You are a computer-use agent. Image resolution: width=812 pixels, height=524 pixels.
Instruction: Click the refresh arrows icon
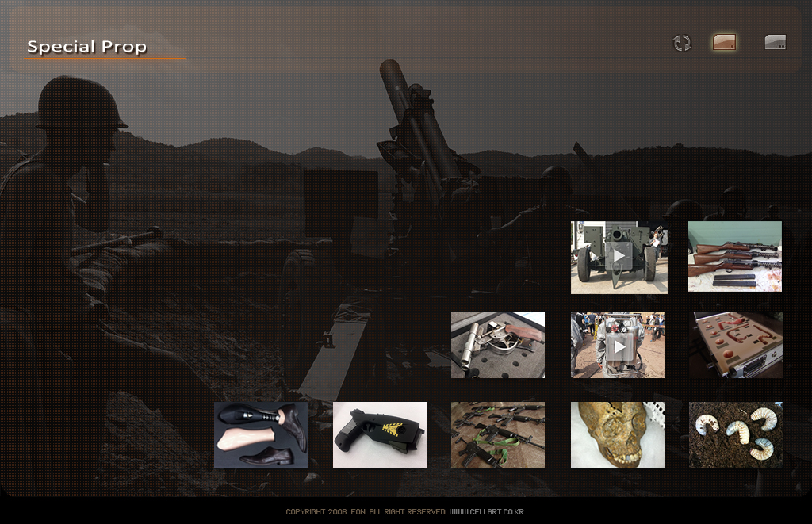pos(682,43)
